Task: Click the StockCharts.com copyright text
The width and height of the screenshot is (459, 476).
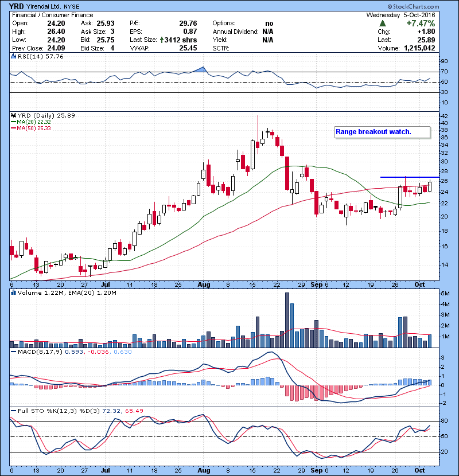Action: pos(413,6)
